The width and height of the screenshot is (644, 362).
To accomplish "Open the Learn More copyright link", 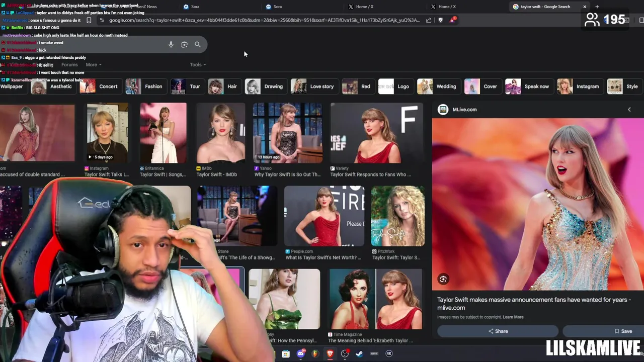I will tap(513, 317).
